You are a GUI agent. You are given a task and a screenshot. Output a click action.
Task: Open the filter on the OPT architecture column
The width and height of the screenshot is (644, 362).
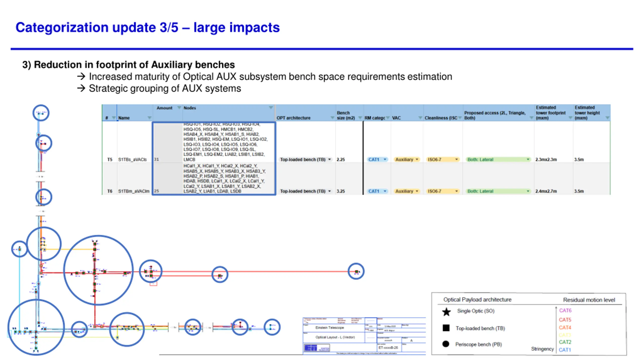[332, 118]
